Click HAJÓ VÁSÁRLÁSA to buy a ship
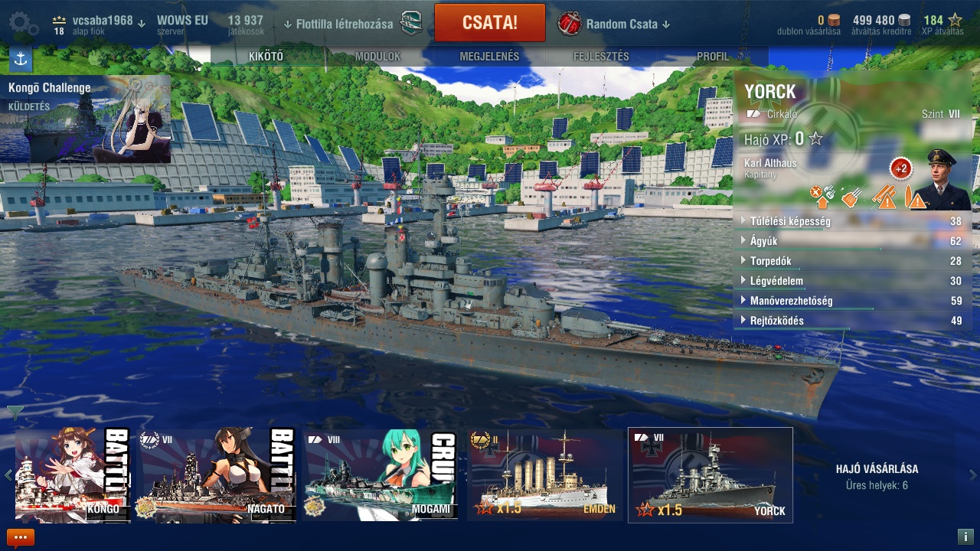This screenshot has height=551, width=980. [x=877, y=469]
